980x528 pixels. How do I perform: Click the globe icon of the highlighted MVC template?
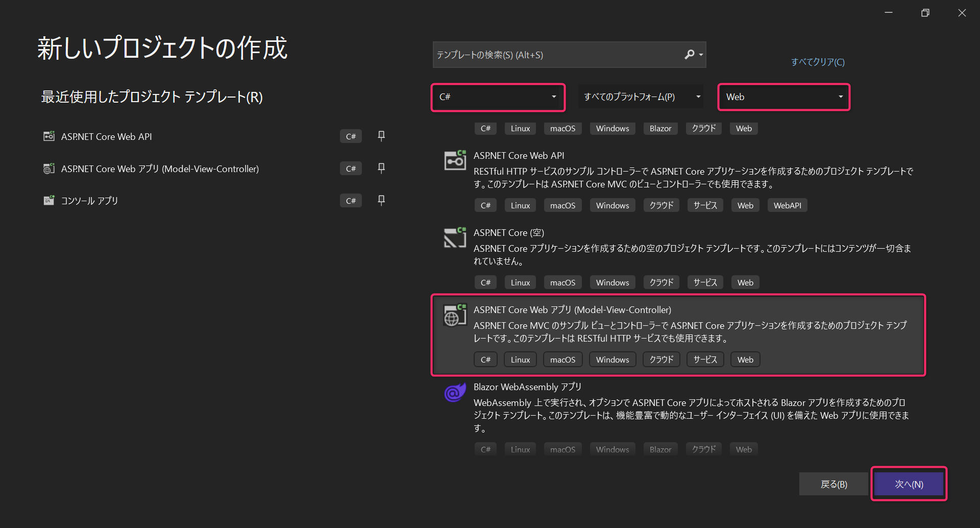(x=454, y=315)
